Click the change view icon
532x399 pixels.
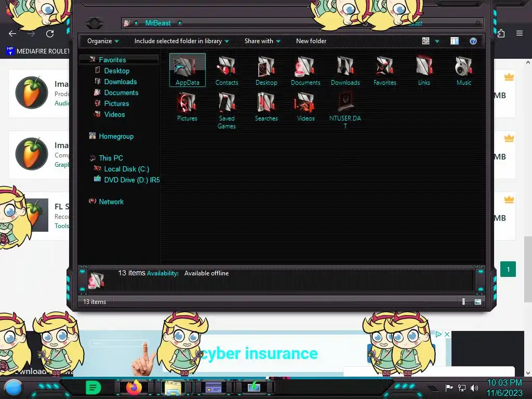426,41
